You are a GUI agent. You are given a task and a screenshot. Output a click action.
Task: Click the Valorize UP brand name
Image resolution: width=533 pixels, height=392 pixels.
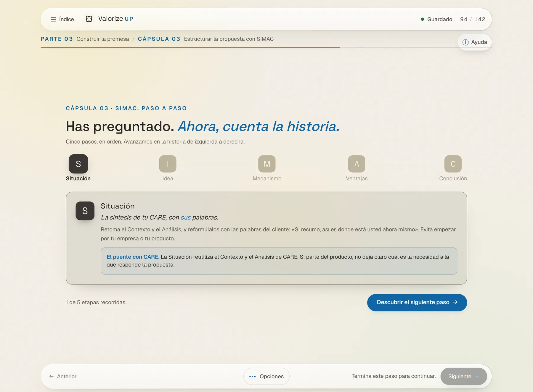(x=116, y=19)
